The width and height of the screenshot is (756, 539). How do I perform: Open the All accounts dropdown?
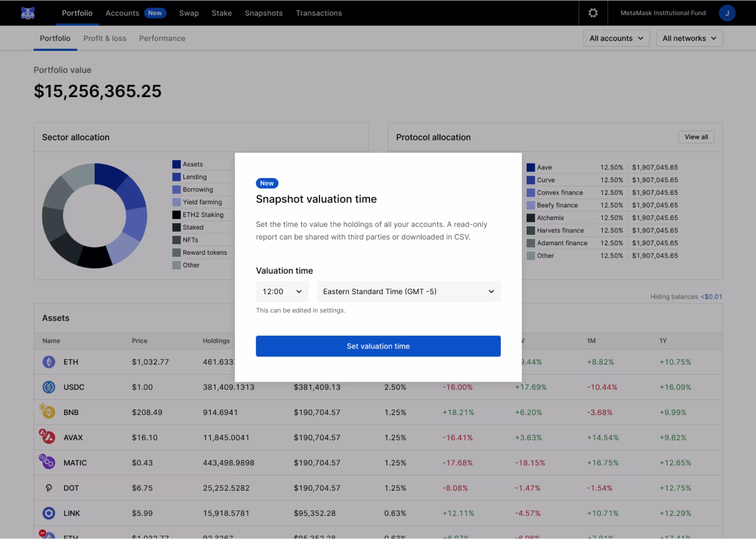tap(616, 38)
